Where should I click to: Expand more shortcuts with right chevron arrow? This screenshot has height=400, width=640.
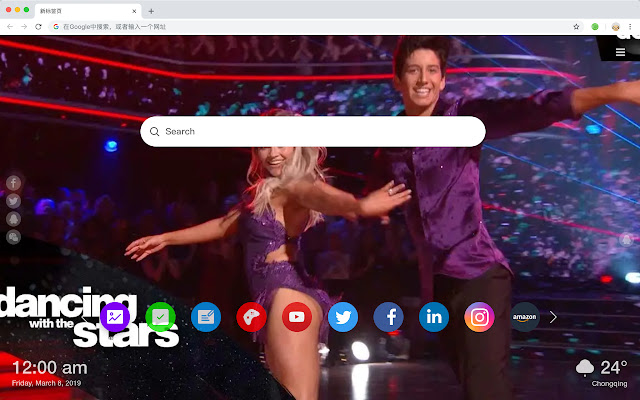pyautogui.click(x=553, y=317)
